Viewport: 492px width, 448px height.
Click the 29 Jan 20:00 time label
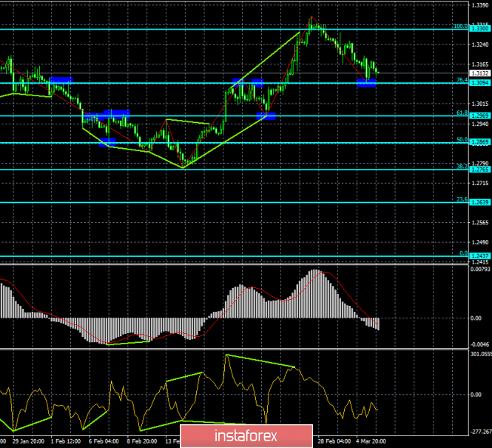[29, 441]
